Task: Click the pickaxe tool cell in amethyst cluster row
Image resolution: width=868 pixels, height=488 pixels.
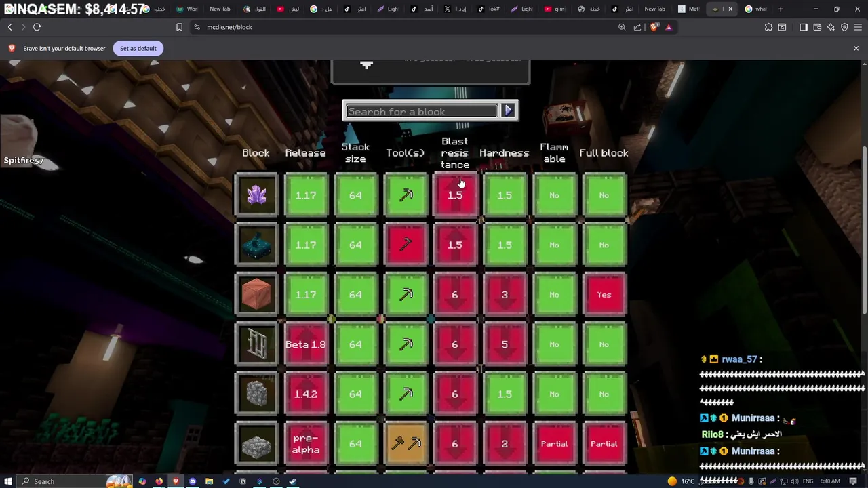Action: [406, 195]
